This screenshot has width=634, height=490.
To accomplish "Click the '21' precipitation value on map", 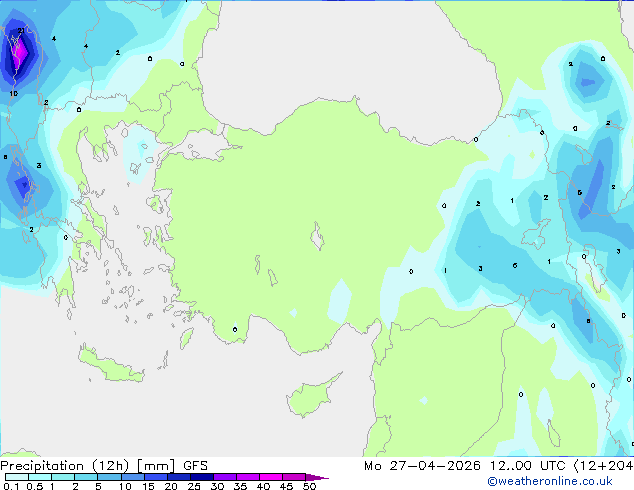I will click(21, 30).
